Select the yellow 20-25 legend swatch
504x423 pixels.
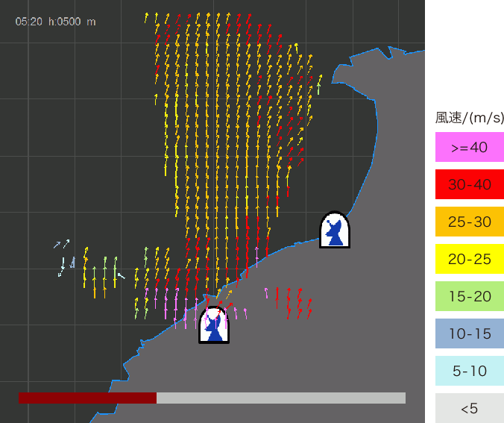click(470, 259)
